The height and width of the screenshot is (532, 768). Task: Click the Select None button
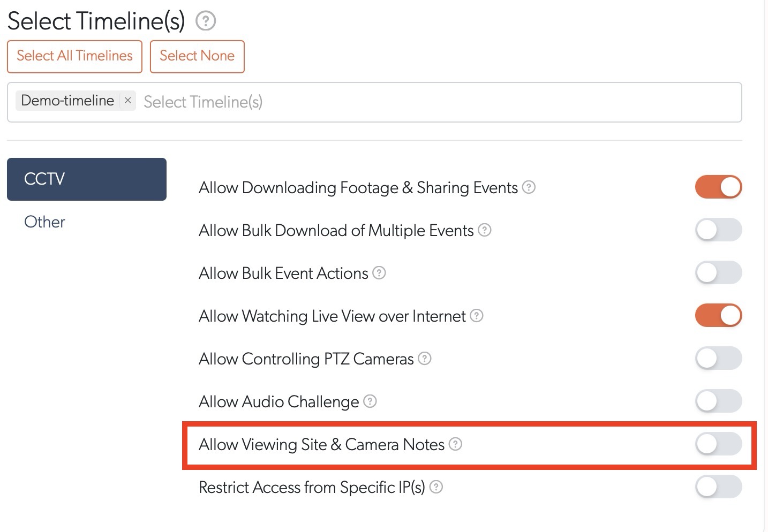click(197, 56)
